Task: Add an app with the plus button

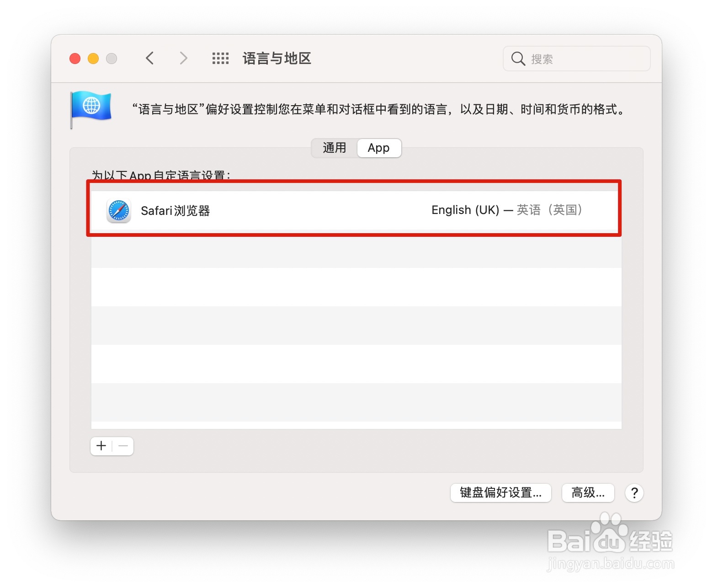Action: point(101,446)
